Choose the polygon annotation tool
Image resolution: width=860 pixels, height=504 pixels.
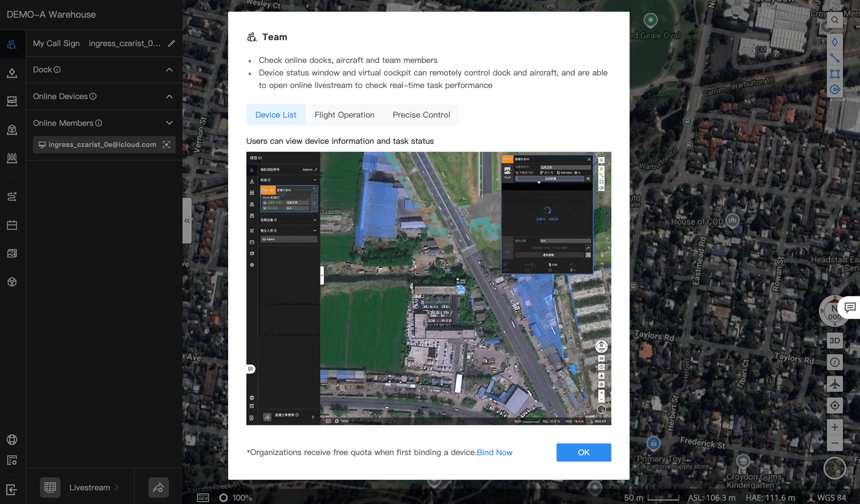pos(834,74)
